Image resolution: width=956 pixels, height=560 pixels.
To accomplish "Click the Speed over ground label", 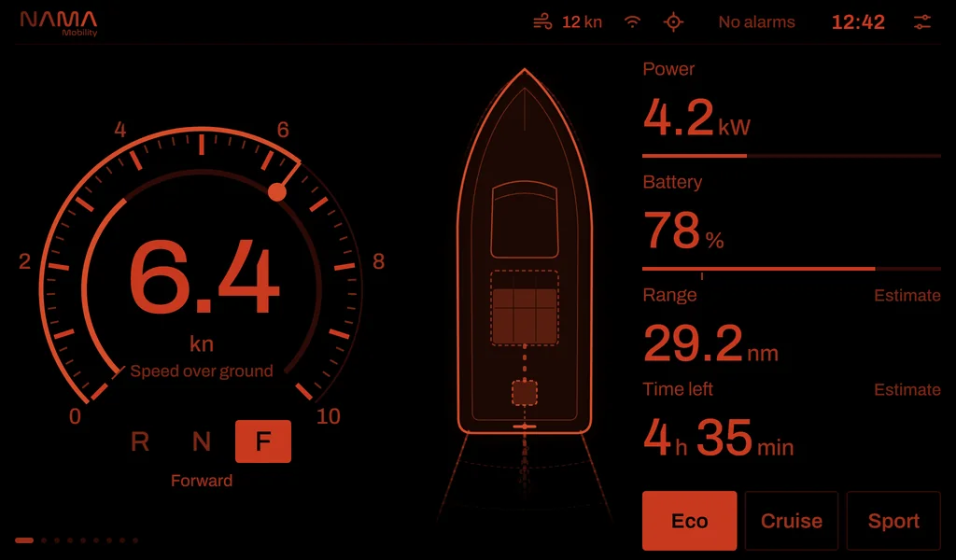I will [202, 371].
